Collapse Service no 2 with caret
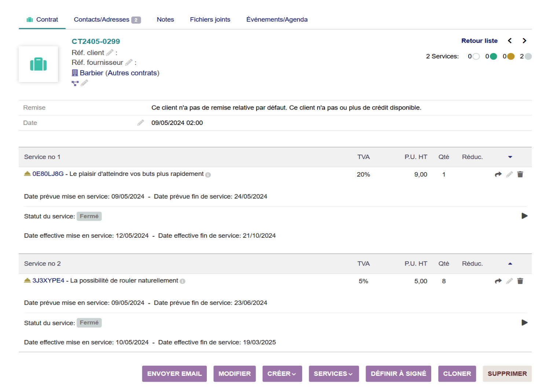Image resolution: width=546 pixels, height=392 pixels. (510, 263)
